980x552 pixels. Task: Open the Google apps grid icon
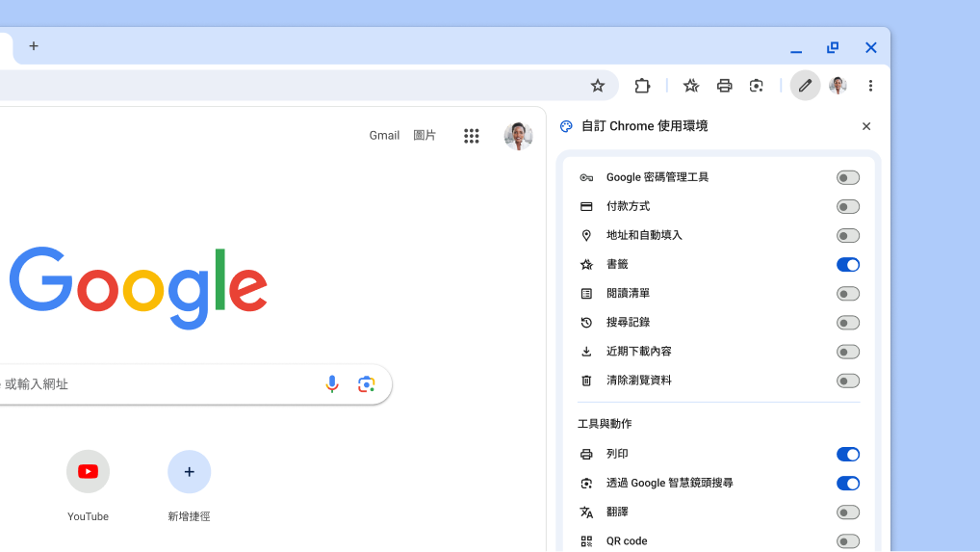[x=472, y=136]
